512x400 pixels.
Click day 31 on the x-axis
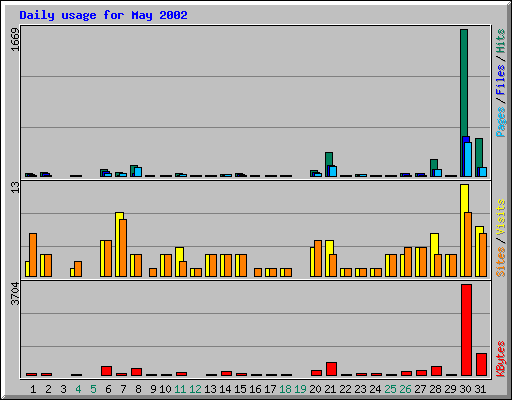pyautogui.click(x=480, y=389)
